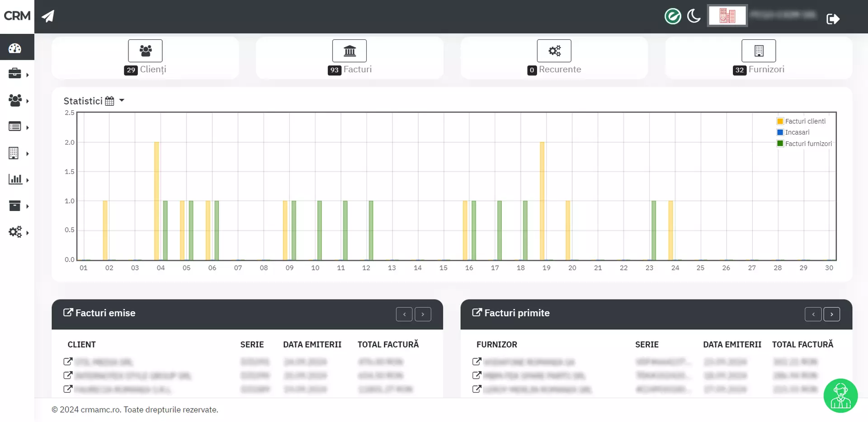This screenshot has height=422, width=868.
Task: Click the paper plane icon in header
Action: pyautogui.click(x=48, y=17)
